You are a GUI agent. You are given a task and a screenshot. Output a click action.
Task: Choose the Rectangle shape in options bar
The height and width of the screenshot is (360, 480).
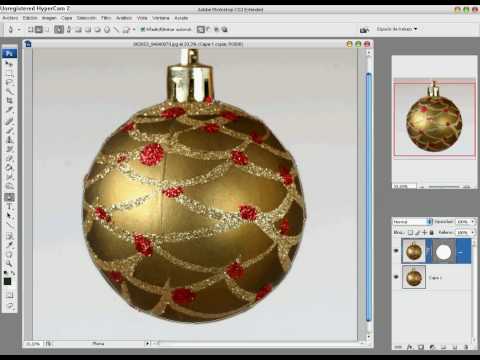[x=78, y=29]
